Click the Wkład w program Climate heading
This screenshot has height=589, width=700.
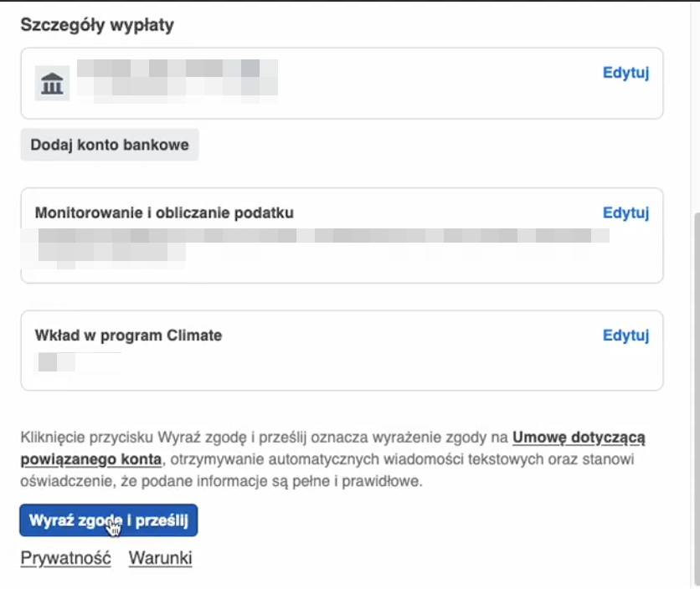[x=128, y=335]
